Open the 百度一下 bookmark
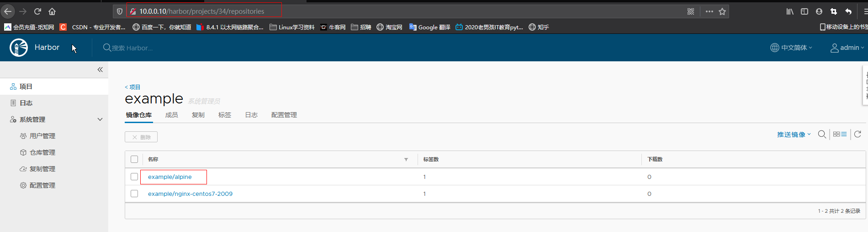This screenshot has width=868, height=232. point(162,27)
